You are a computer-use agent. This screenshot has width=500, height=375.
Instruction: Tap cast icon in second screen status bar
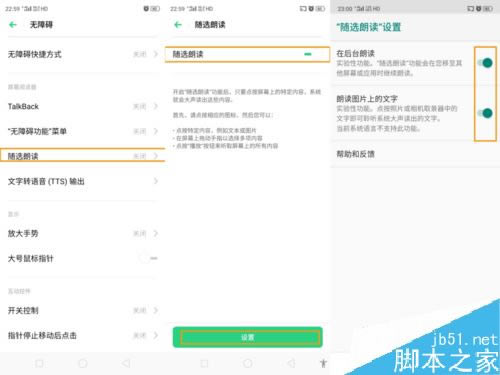tap(303, 9)
